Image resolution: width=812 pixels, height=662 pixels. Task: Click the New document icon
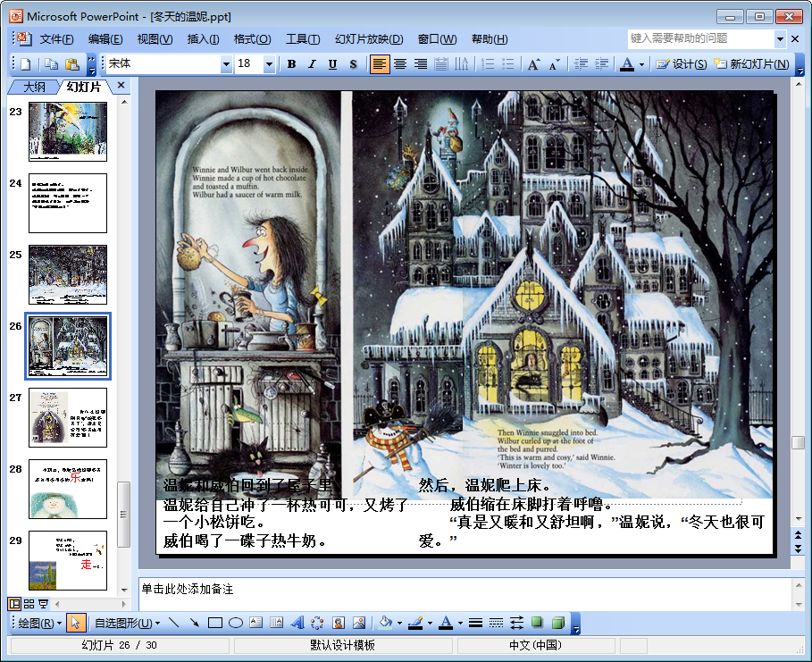click(25, 64)
